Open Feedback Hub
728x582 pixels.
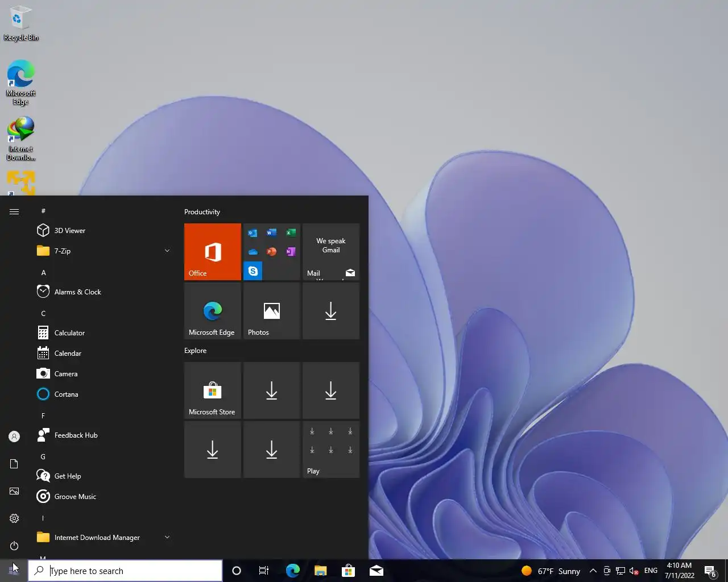(102, 435)
